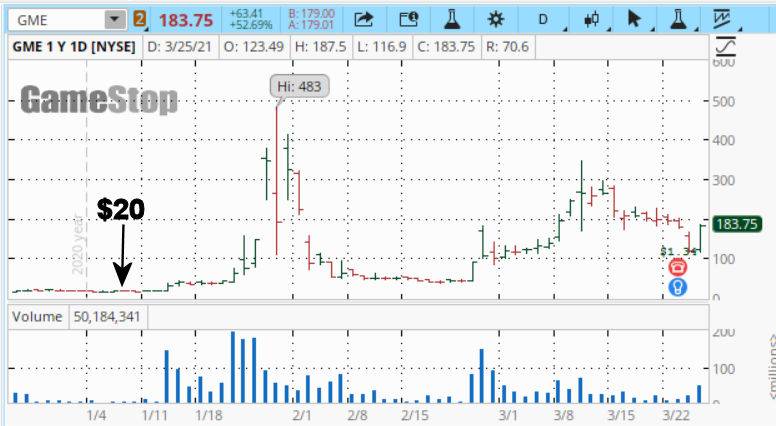Screen dimensions: 776x426
Task: Click the 'L: 116.9' low value
Action: coord(382,47)
